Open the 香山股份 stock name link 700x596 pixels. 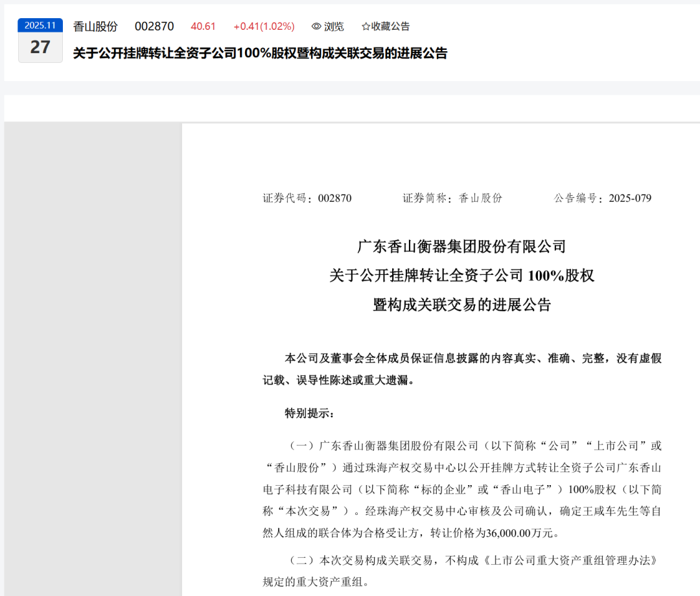coord(95,27)
